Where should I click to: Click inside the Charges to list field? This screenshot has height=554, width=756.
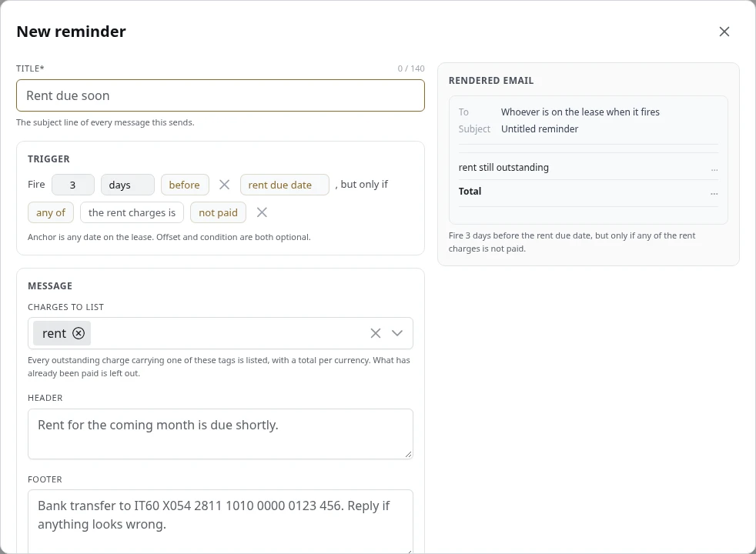pyautogui.click(x=220, y=333)
